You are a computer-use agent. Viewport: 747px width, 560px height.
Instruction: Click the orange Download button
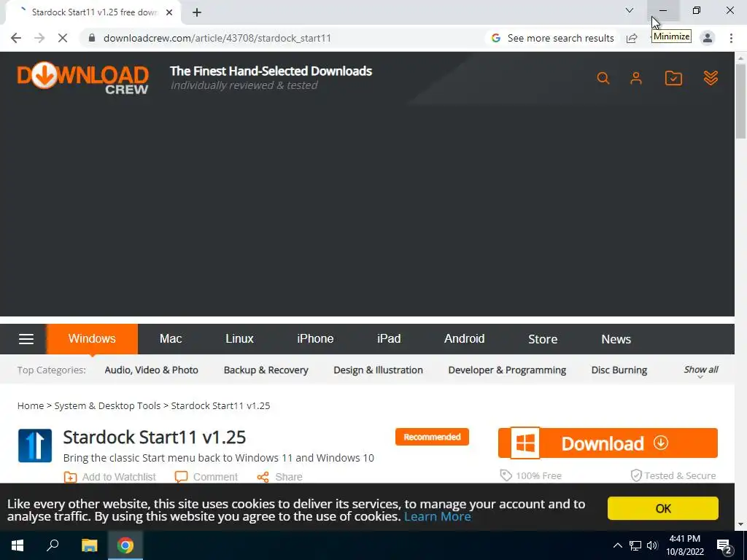[x=608, y=443]
